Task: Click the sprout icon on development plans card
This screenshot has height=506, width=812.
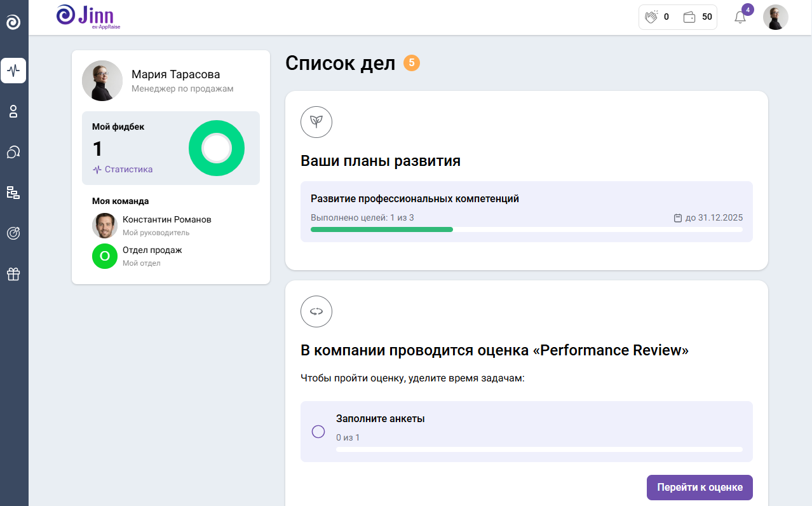Action: point(316,122)
